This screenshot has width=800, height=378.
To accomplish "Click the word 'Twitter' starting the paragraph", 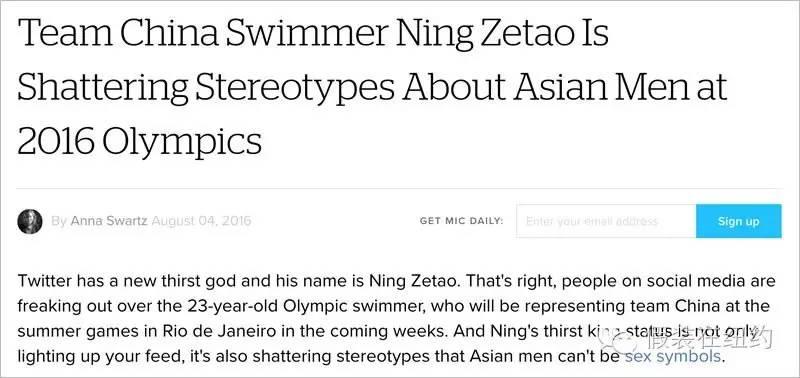I will click(45, 281).
